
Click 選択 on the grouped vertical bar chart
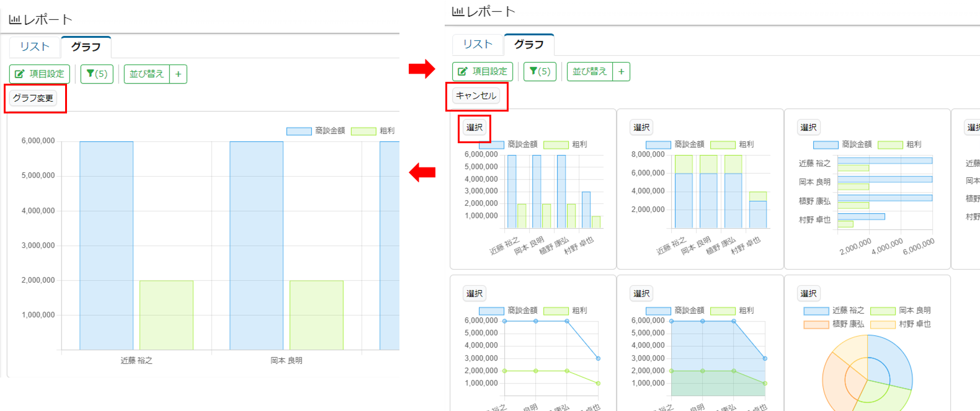coord(474,127)
